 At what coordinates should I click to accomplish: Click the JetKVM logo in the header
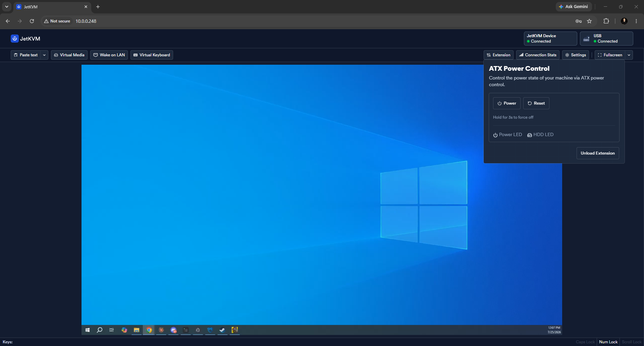25,39
